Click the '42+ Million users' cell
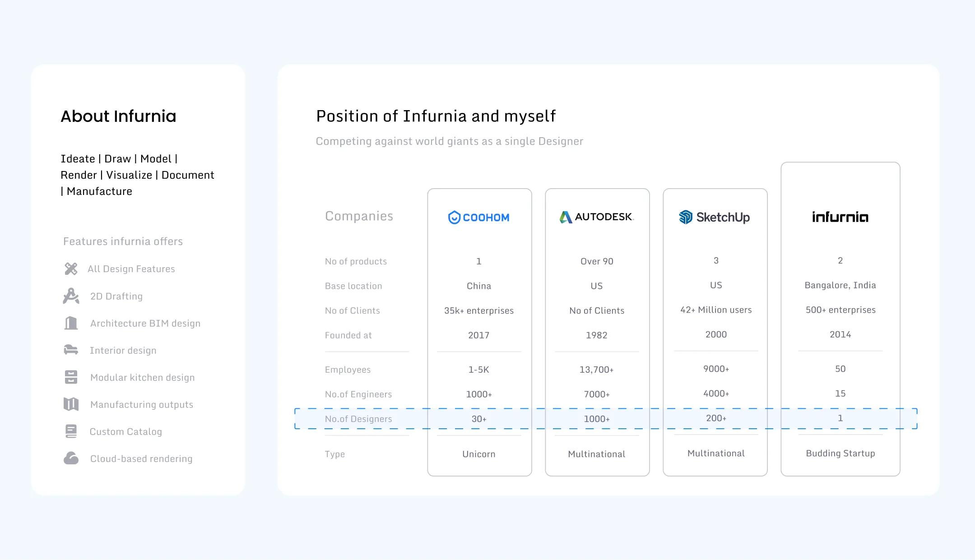 click(x=716, y=310)
